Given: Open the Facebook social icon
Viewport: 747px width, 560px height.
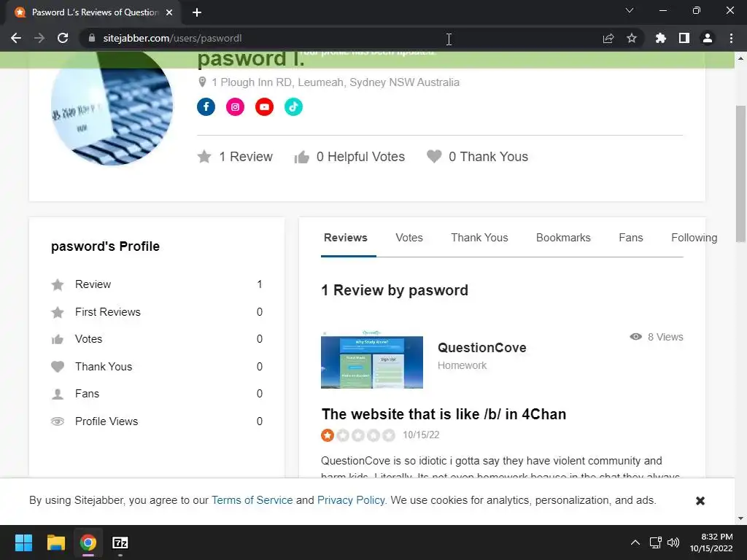Looking at the screenshot, I should pos(206,106).
